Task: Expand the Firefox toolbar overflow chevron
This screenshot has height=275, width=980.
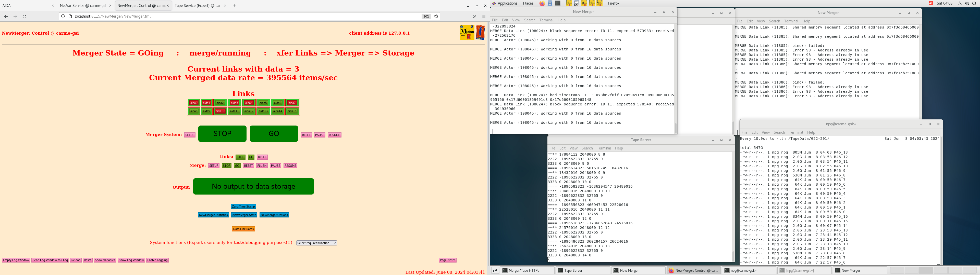Action: click(x=474, y=16)
